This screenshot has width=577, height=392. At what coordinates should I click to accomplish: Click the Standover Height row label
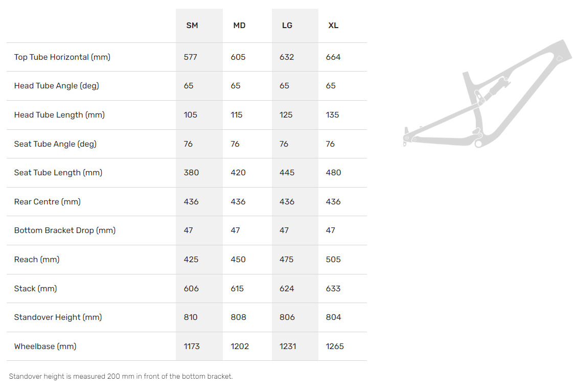tap(58, 317)
